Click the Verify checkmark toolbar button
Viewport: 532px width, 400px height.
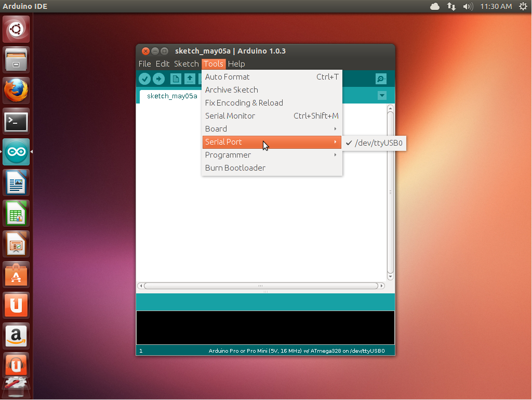click(144, 79)
